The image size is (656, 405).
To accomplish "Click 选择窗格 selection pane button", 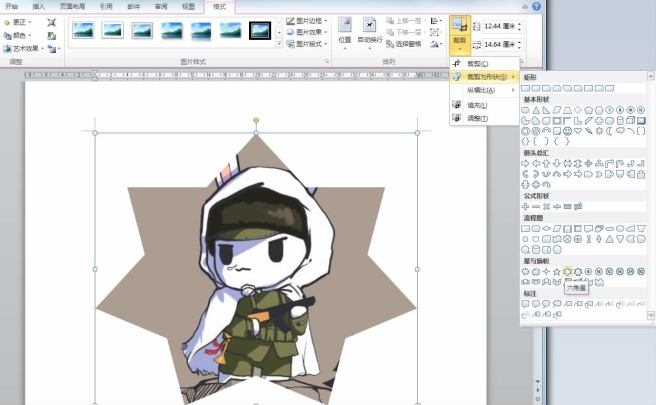I will tap(403, 44).
